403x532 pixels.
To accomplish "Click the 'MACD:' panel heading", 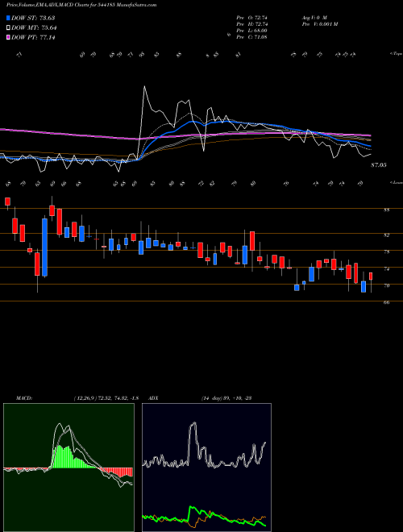I will pos(24,398).
